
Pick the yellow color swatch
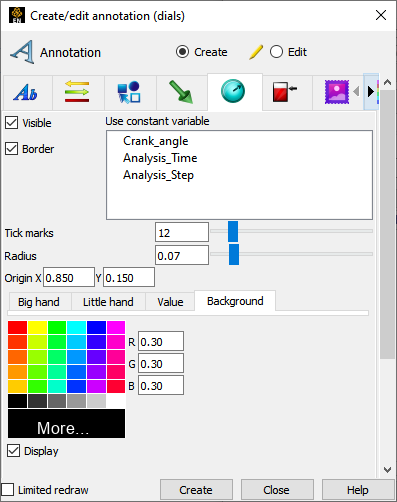pos(37,327)
